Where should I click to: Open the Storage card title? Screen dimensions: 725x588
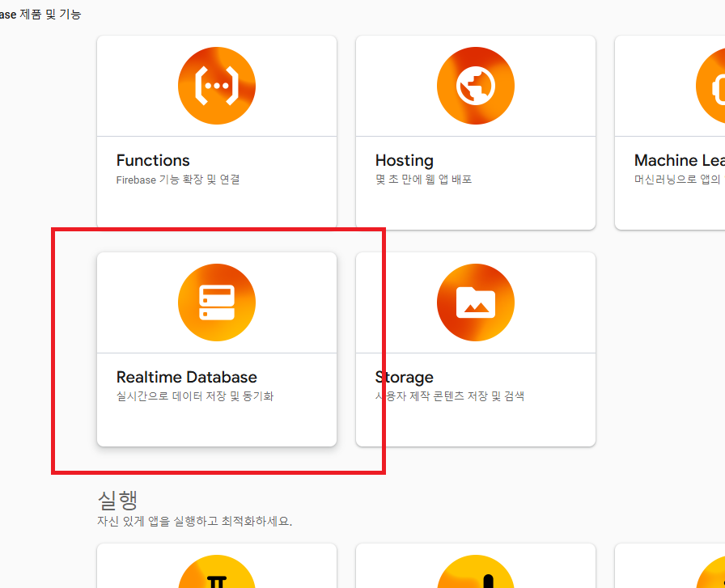click(x=404, y=377)
